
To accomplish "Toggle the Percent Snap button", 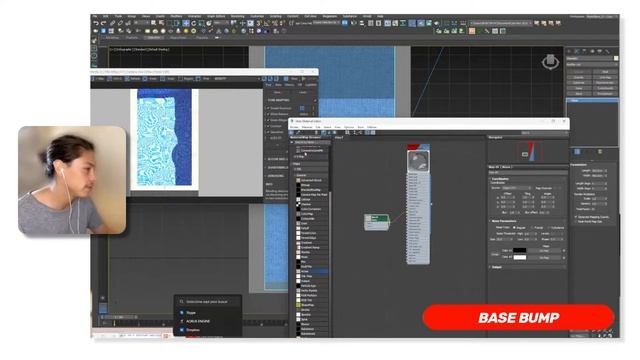I will click(275, 23).
